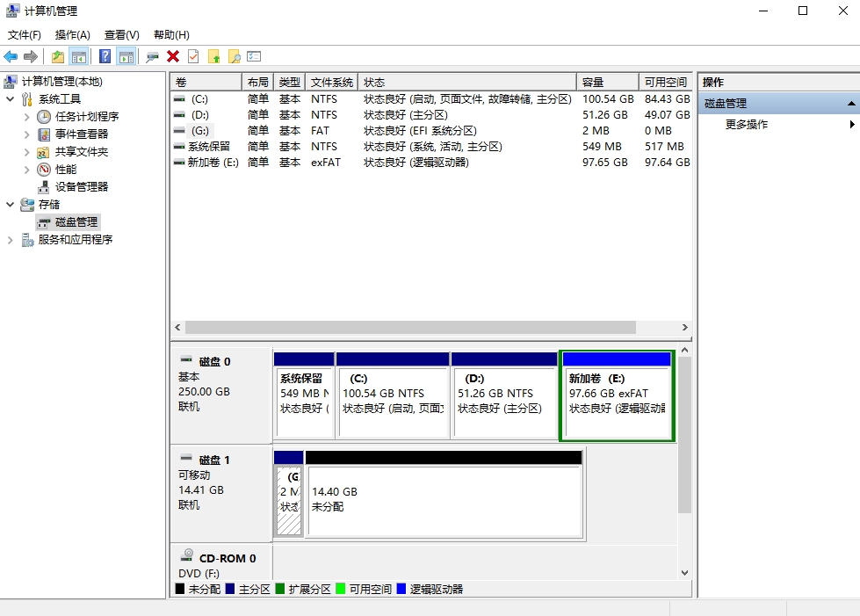
Task: Expand the 性能 node arrow
Action: tap(26, 169)
